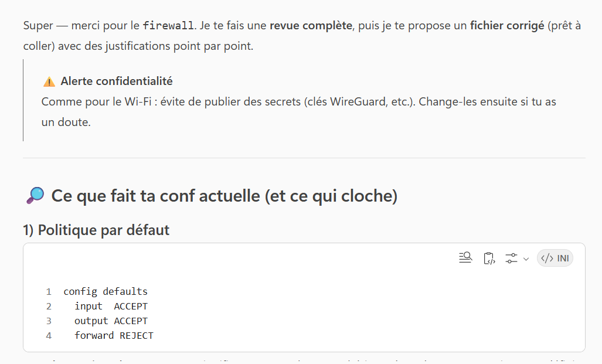The image size is (602, 364).
Task: Click the magnifying glass emoji in the heading
Action: [34, 195]
